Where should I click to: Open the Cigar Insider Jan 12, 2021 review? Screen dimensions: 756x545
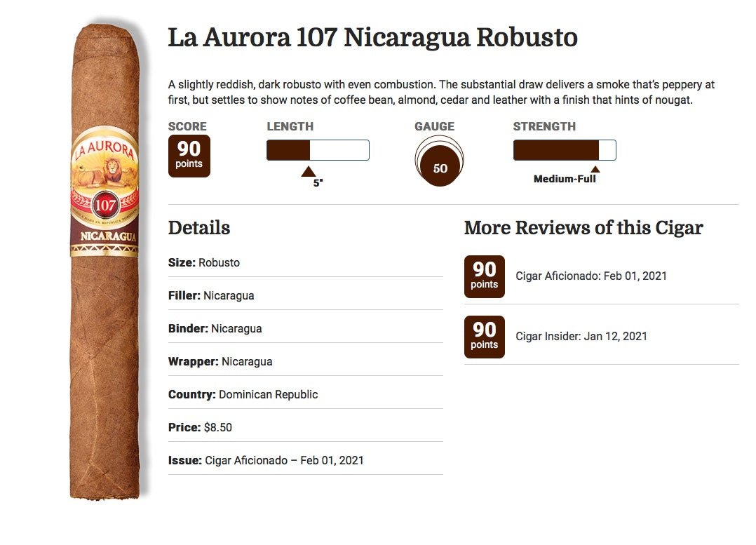point(581,336)
